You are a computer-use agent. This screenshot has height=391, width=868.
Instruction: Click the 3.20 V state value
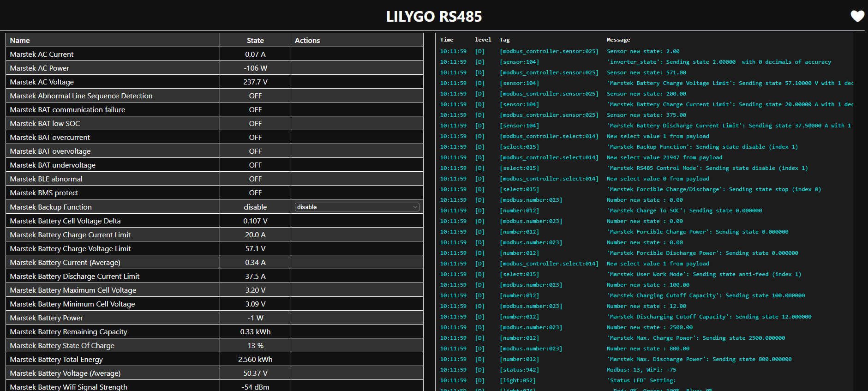point(255,290)
